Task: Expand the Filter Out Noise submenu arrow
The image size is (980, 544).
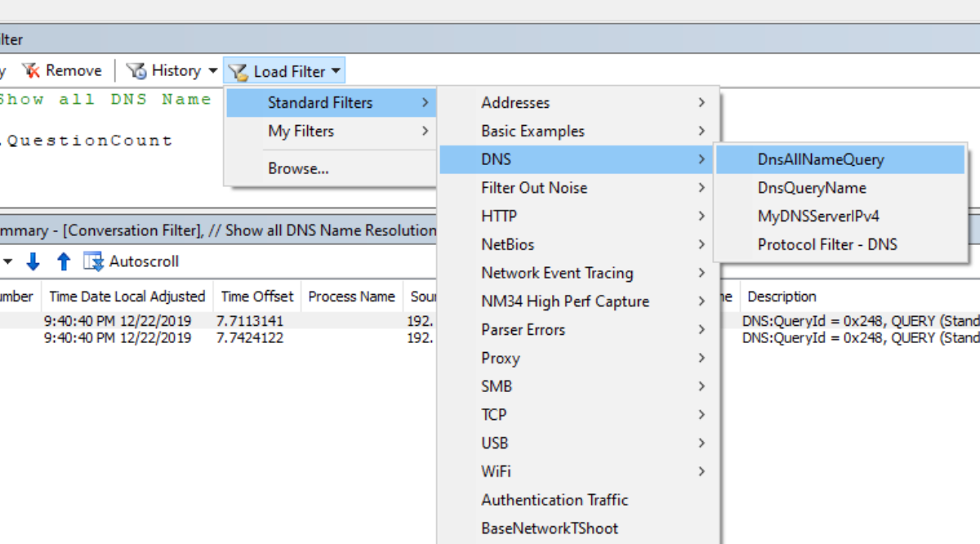Action: coord(702,188)
